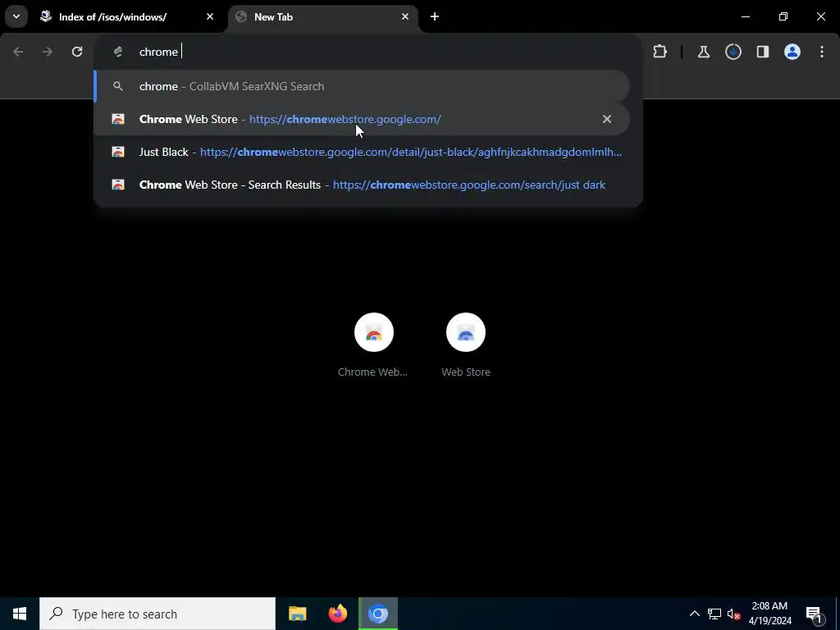The image size is (840, 630).
Task: Open the Chrome Web... shortcut tile
Action: click(373, 345)
